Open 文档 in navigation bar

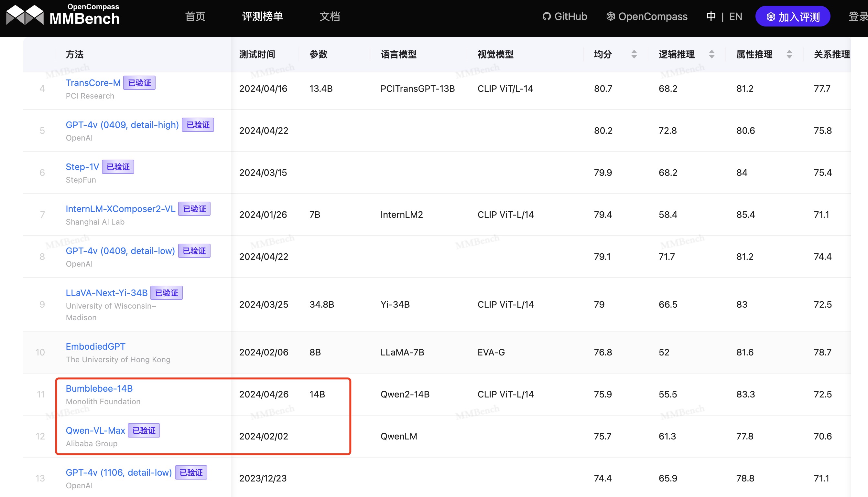point(330,16)
